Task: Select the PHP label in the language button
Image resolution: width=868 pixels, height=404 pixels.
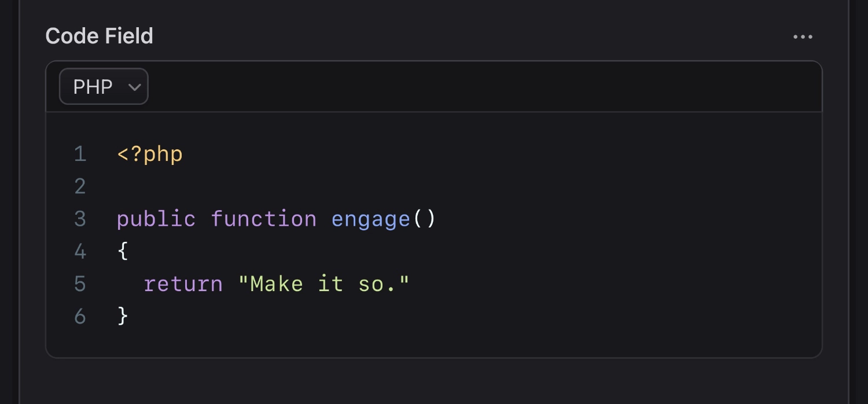Action: [x=93, y=86]
